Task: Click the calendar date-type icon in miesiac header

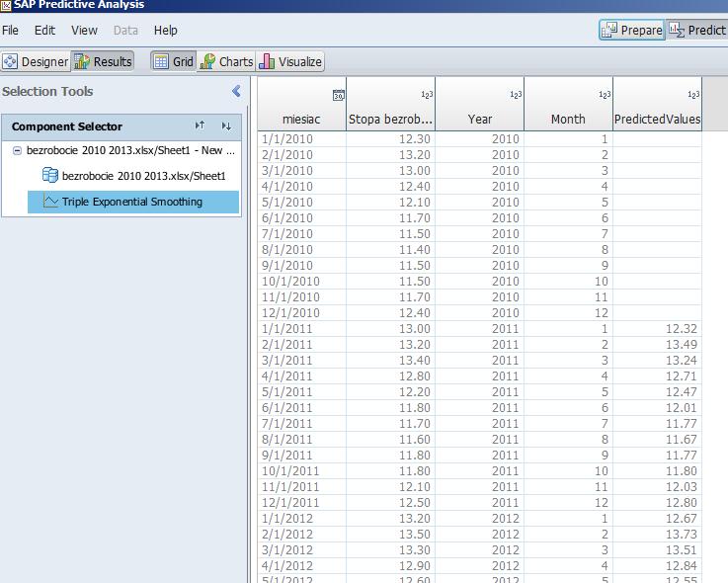Action: (x=339, y=95)
